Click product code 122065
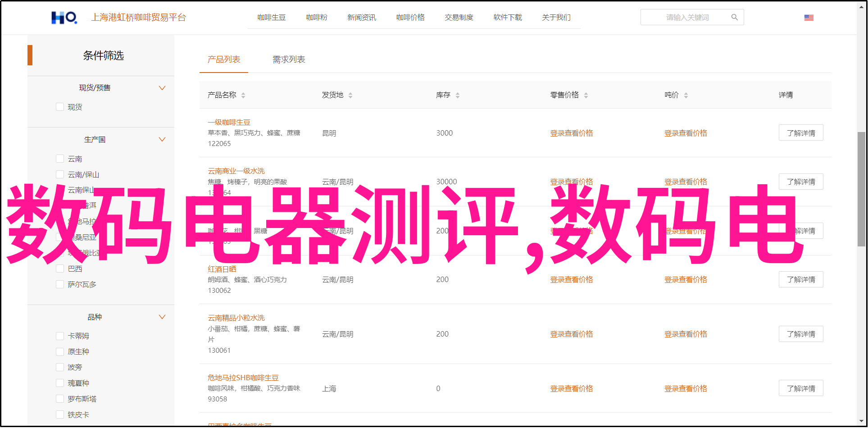The width and height of the screenshot is (868, 428). 219,143
